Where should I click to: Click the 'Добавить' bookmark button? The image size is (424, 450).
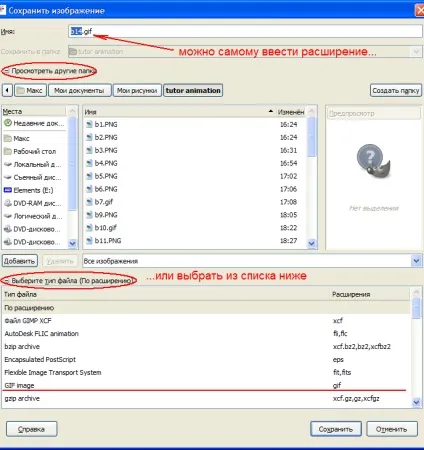[20, 261]
